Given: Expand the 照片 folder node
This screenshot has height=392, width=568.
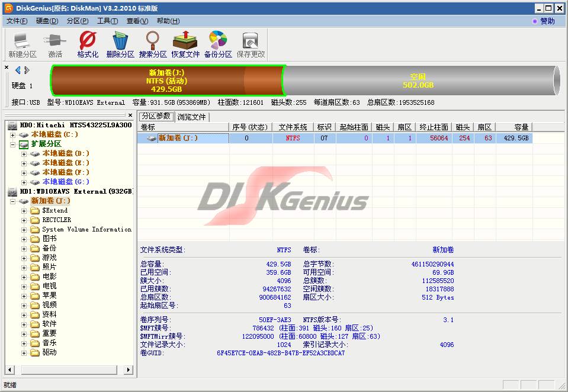Looking at the screenshot, I should (x=24, y=268).
